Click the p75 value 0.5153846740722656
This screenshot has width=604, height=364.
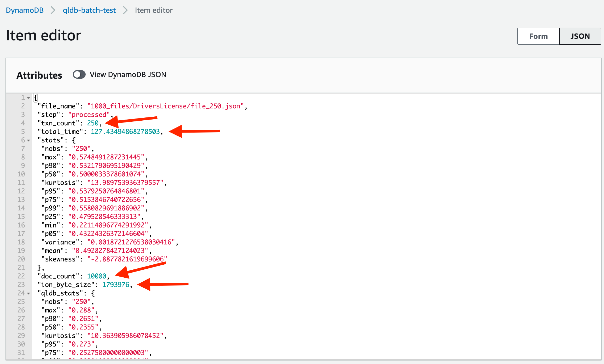[106, 200]
